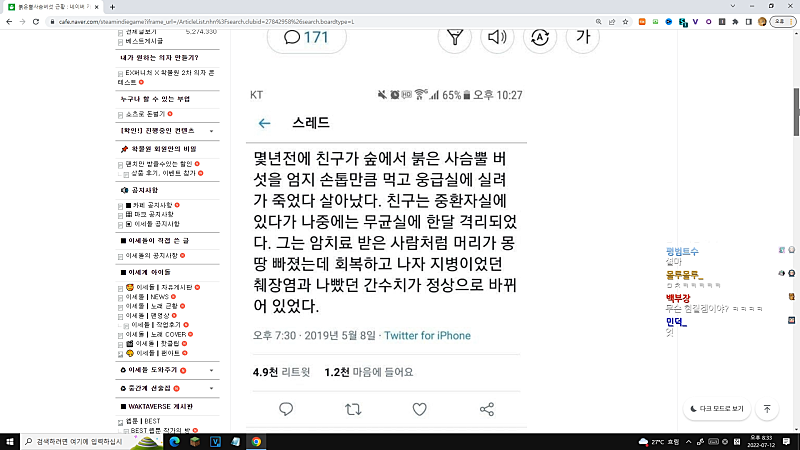Viewport: 800px width, 450px height.
Task: Expand the 진행중인 컨텐츠 menu section
Action: (x=211, y=131)
